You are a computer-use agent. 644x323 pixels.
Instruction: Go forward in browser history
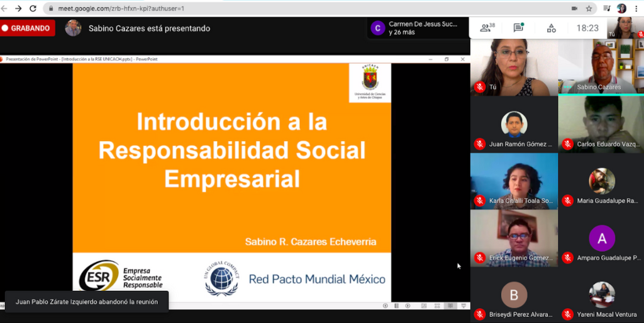[x=18, y=8]
